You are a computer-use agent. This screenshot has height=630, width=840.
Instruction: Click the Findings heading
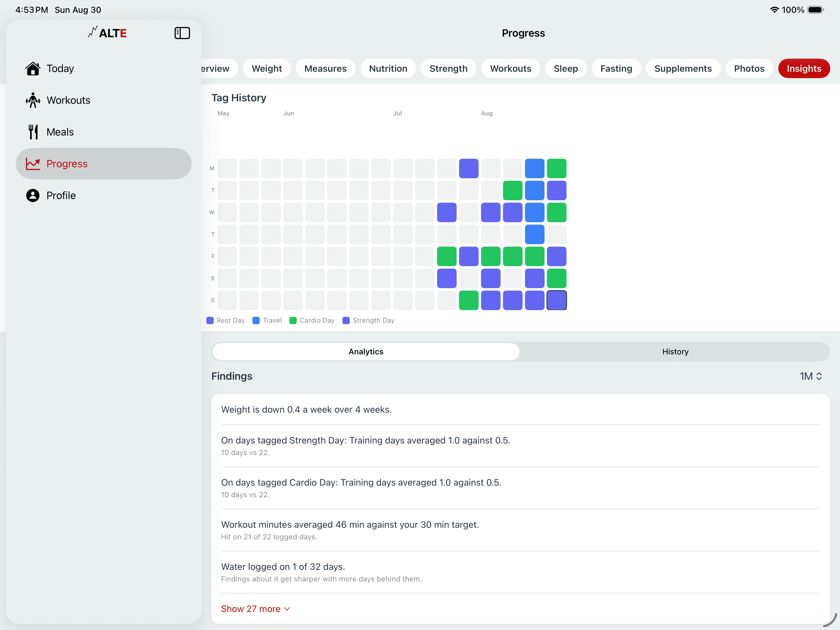pyautogui.click(x=232, y=376)
